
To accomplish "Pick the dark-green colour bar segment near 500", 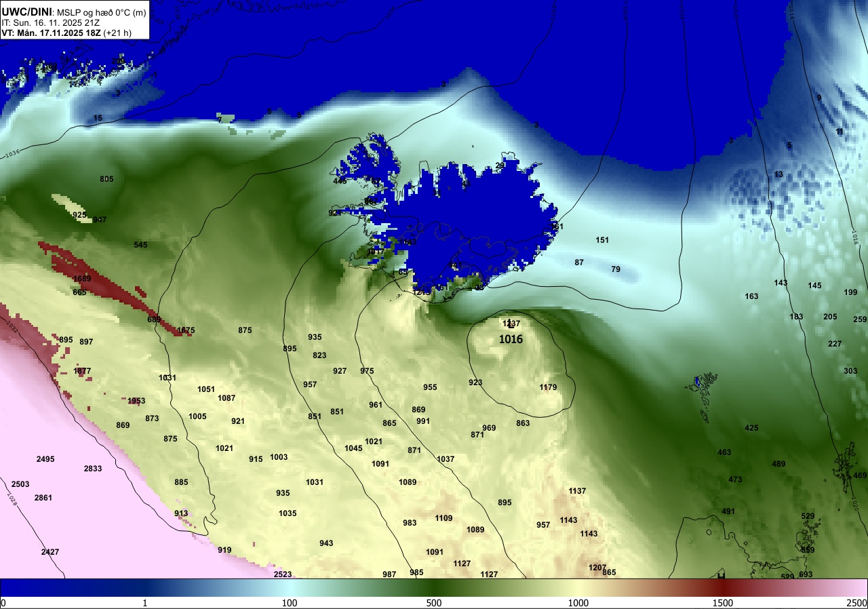I will tap(434, 588).
